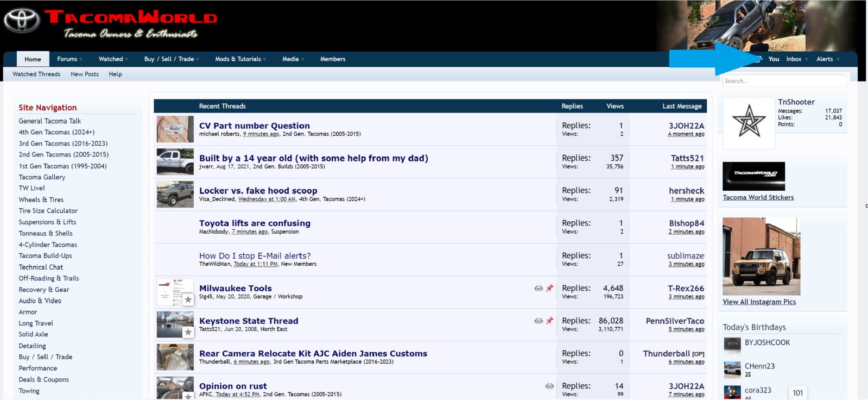Screen dimensions: 868x400
Task: Click last poster PennSilverTaco
Action: 675,321
